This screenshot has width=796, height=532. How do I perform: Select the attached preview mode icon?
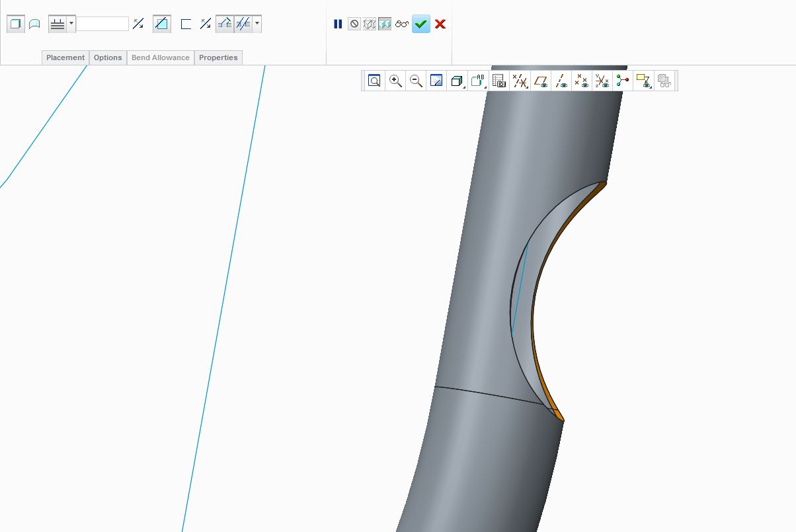point(385,24)
